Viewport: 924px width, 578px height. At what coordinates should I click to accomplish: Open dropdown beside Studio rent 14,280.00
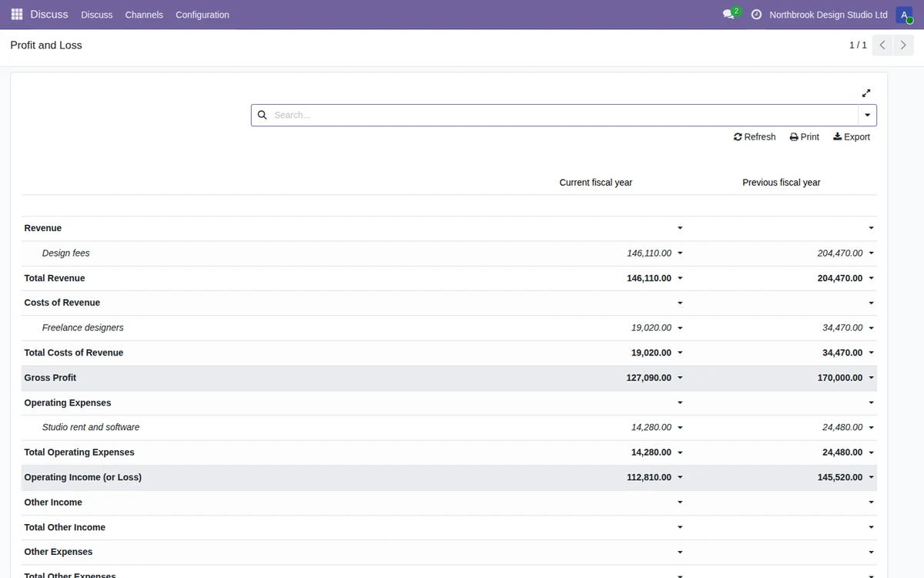tap(680, 427)
